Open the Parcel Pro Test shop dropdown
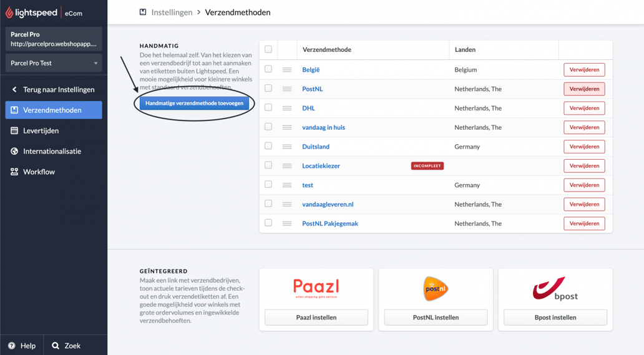This screenshot has height=355, width=644. (x=54, y=63)
